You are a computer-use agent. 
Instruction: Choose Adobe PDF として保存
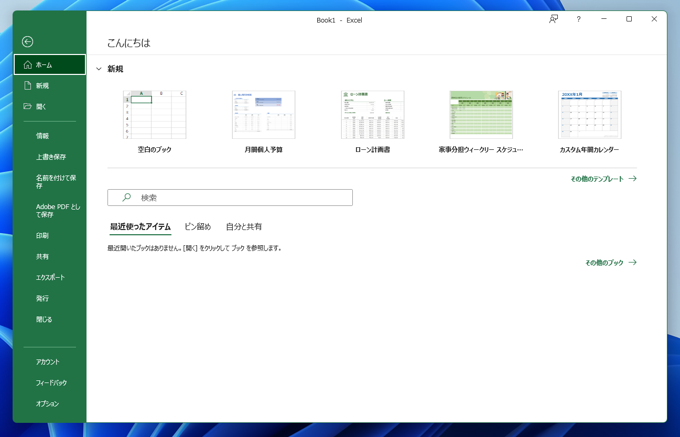50,210
